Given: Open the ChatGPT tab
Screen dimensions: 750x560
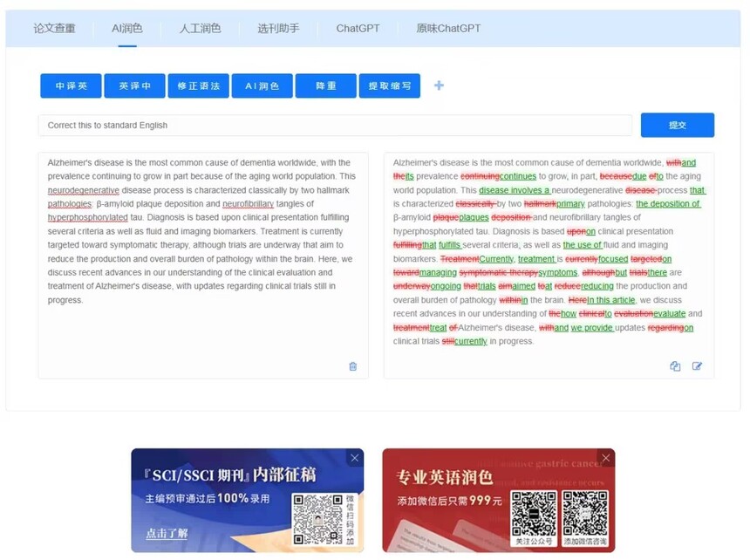Looking at the screenshot, I should click(358, 29).
